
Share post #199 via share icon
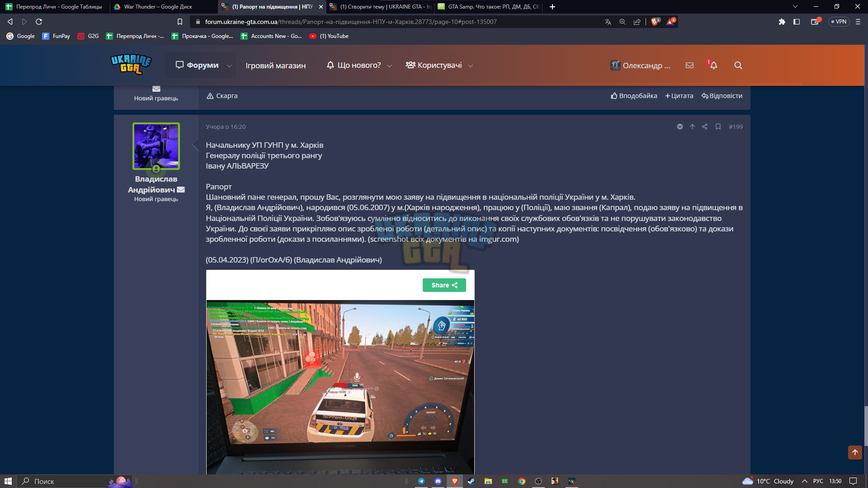coord(705,127)
